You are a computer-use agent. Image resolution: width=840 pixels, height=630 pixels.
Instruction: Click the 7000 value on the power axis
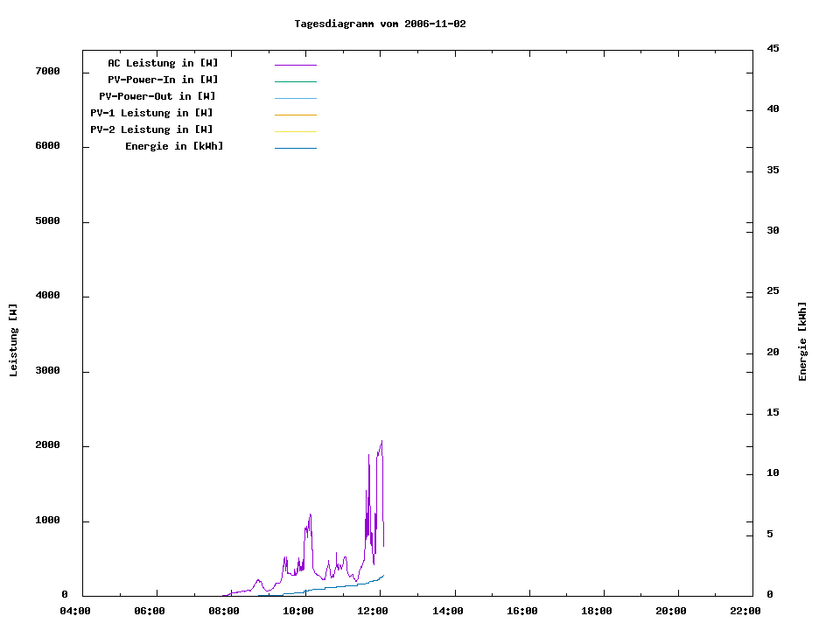tap(47, 71)
